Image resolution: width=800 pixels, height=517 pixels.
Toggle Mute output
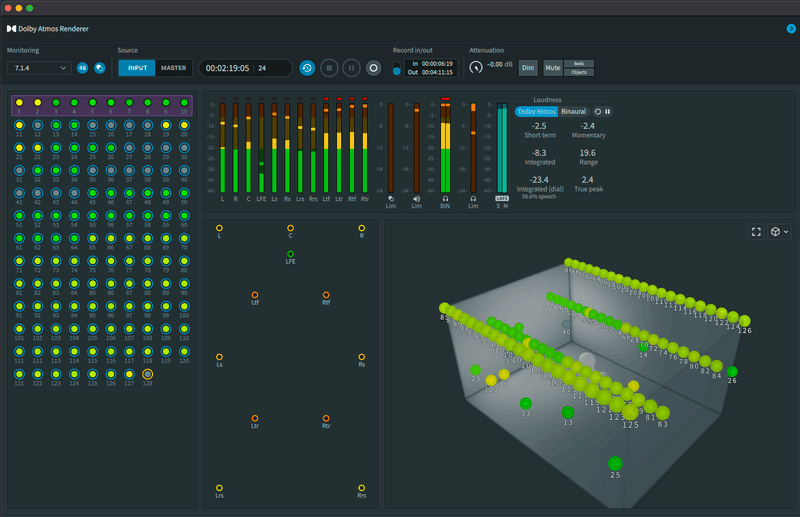(553, 68)
